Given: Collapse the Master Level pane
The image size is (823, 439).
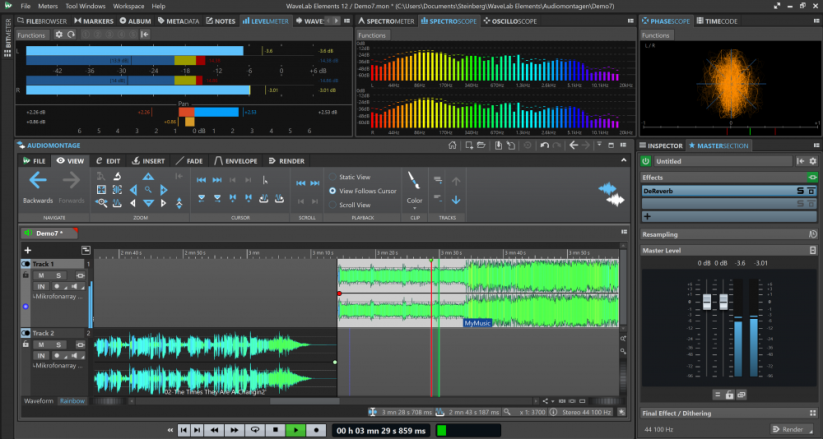Looking at the screenshot, I should [x=813, y=250].
